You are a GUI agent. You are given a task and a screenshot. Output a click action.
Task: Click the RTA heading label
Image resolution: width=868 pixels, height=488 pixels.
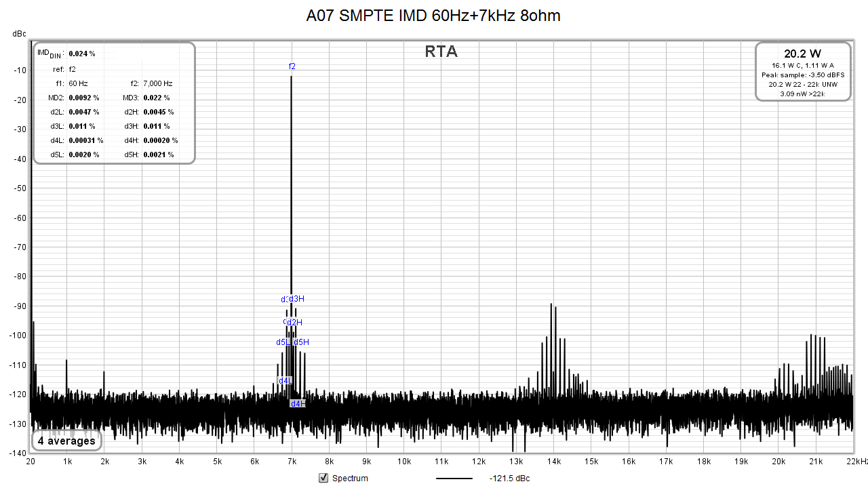click(x=441, y=52)
